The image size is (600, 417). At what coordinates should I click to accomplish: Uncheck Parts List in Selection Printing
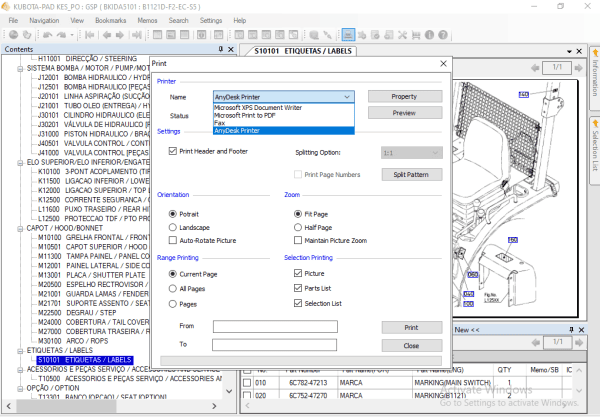tap(298, 288)
